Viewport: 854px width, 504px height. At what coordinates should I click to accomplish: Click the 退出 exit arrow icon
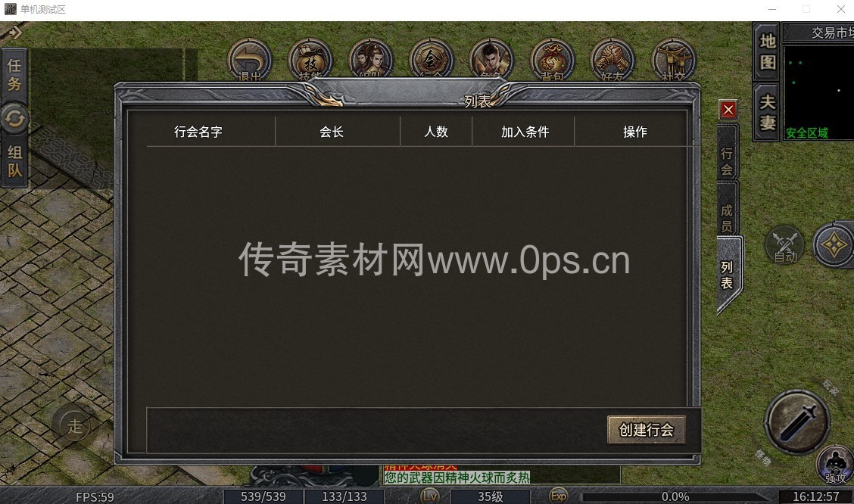[x=249, y=60]
